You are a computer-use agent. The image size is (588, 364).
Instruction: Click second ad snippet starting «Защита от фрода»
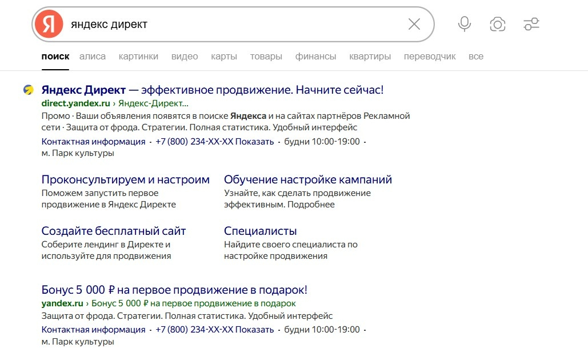pos(187,316)
